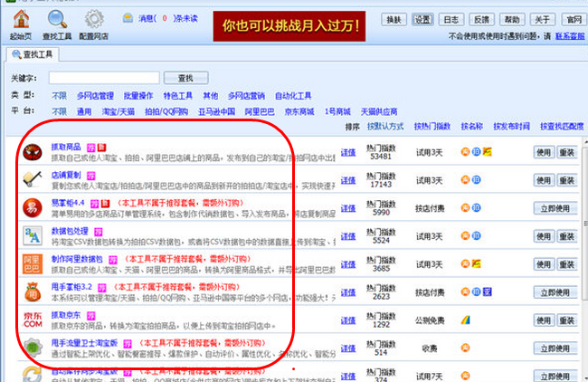Focus the 关键字 keyword input field
The image size is (588, 382).
pos(104,78)
